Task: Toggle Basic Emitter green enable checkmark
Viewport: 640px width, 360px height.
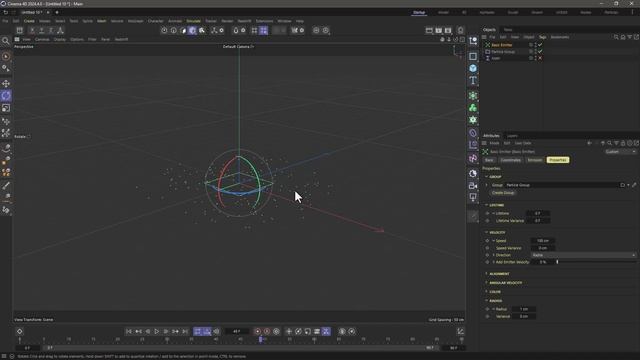Action: coord(540,45)
